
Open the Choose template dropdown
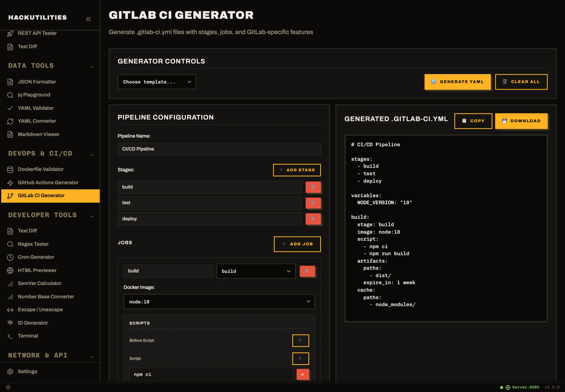point(157,82)
